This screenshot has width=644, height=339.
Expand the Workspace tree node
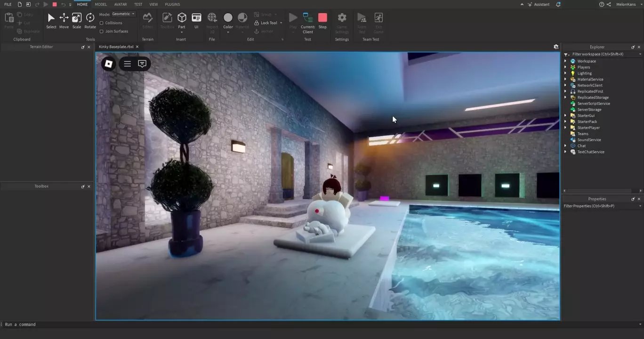565,61
